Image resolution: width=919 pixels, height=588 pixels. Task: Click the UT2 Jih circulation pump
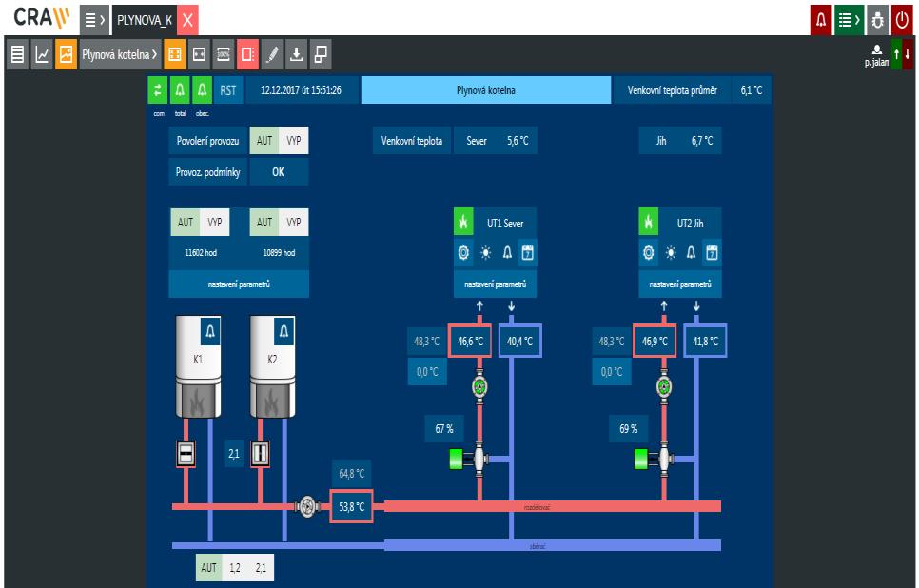pyautogui.click(x=664, y=387)
